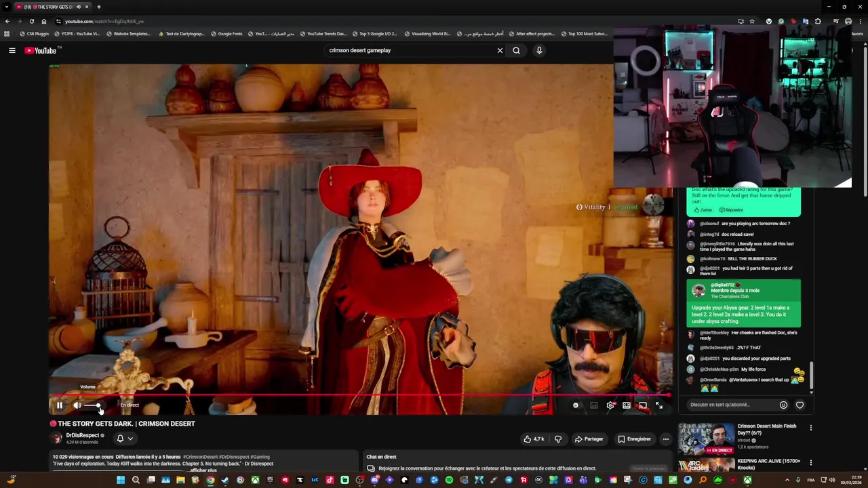Image resolution: width=868 pixels, height=488 pixels.
Task: Open notification bell dropdown for DrDisRespect
Action: (124, 439)
